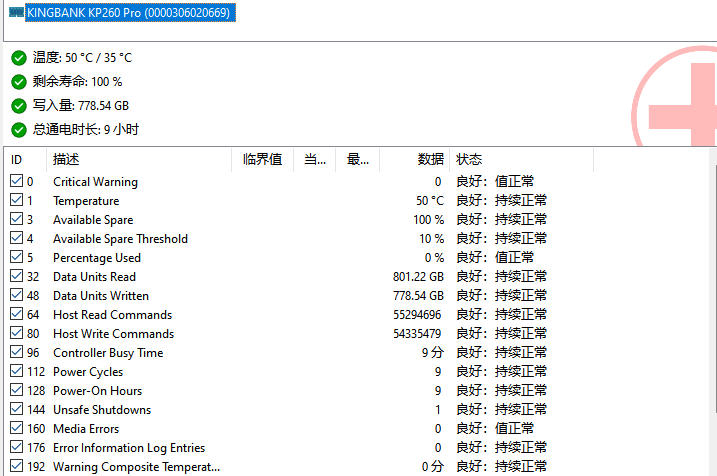Toggle the Host Write Commands checkbox
The image size is (717, 476).
[x=16, y=332]
